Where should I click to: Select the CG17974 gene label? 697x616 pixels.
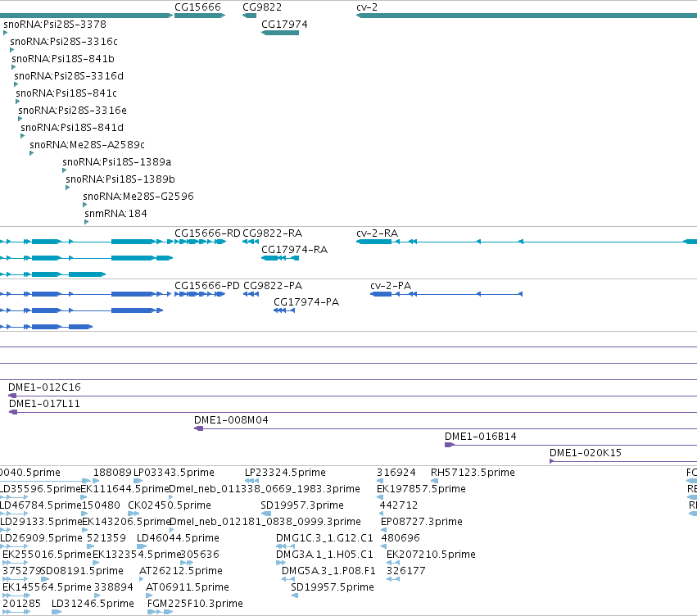point(284,25)
